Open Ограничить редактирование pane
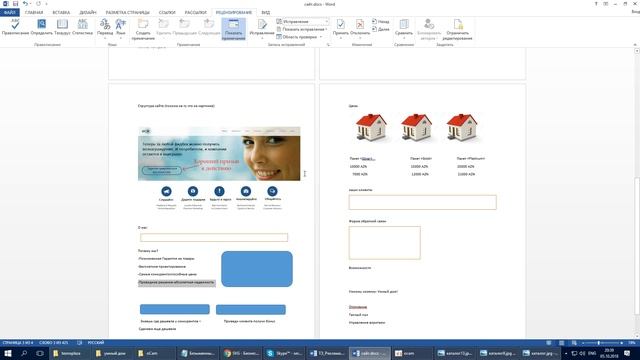Image resolution: width=640 pixels, height=360 pixels. click(458, 29)
